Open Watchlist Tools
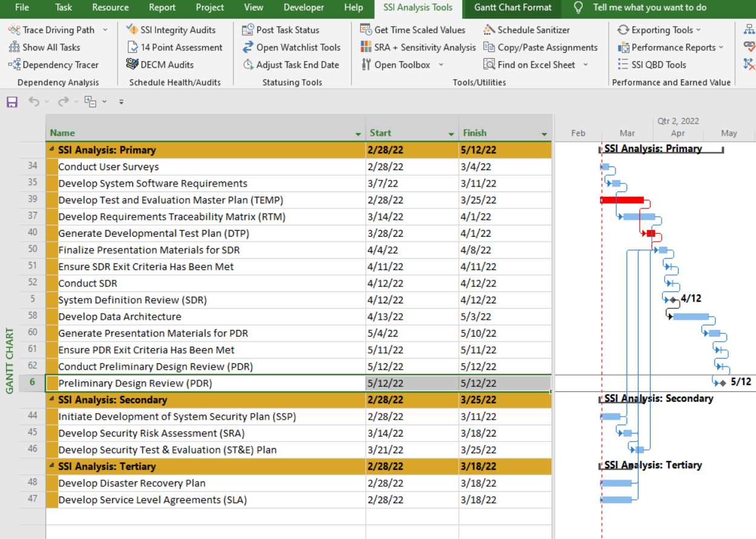The height and width of the screenshot is (539, 756). tap(291, 47)
